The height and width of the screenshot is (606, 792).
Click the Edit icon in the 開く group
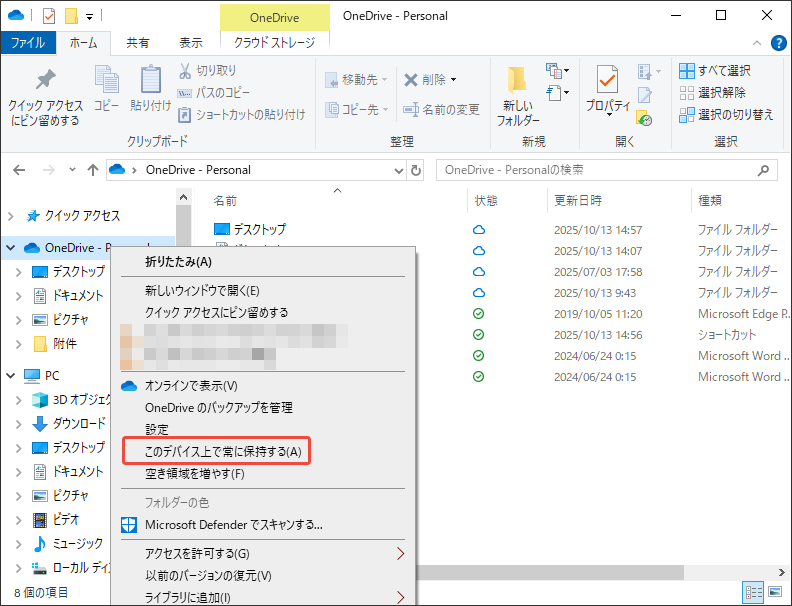click(645, 95)
